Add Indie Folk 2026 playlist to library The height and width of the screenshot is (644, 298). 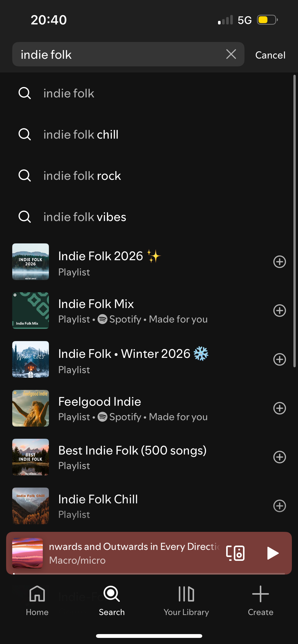tap(279, 262)
